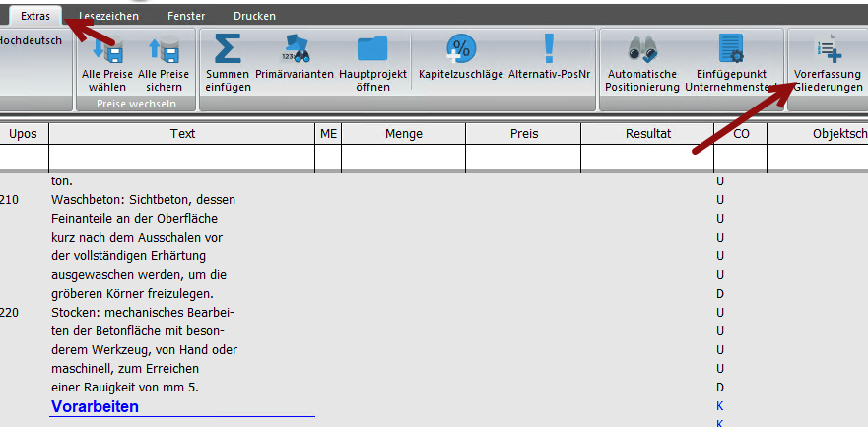Image resolution: width=868 pixels, height=427 pixels.
Task: Open the Lesezeichen tab
Action: coord(109,16)
